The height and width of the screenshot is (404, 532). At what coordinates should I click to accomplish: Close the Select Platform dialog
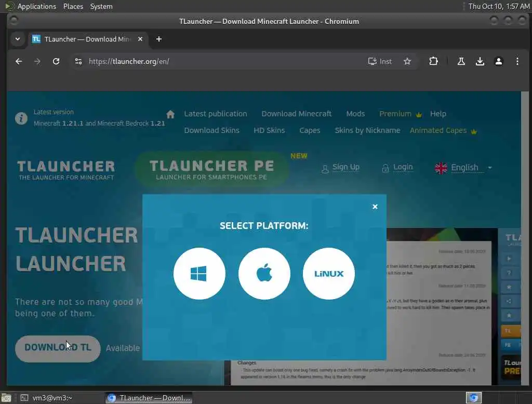coord(375,207)
